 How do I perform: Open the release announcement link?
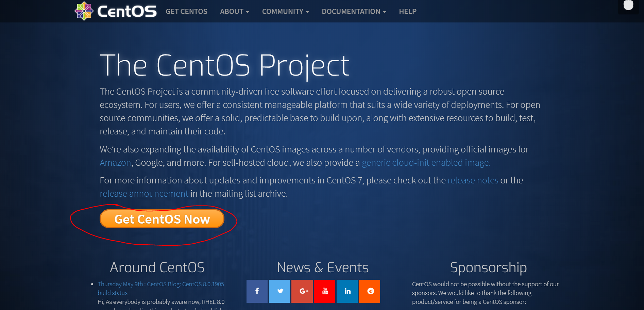143,193
